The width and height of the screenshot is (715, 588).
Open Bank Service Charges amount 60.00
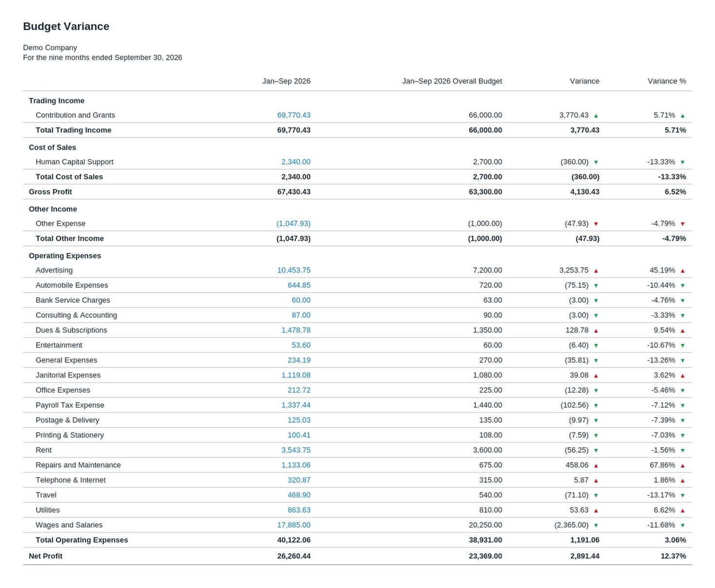tap(301, 300)
